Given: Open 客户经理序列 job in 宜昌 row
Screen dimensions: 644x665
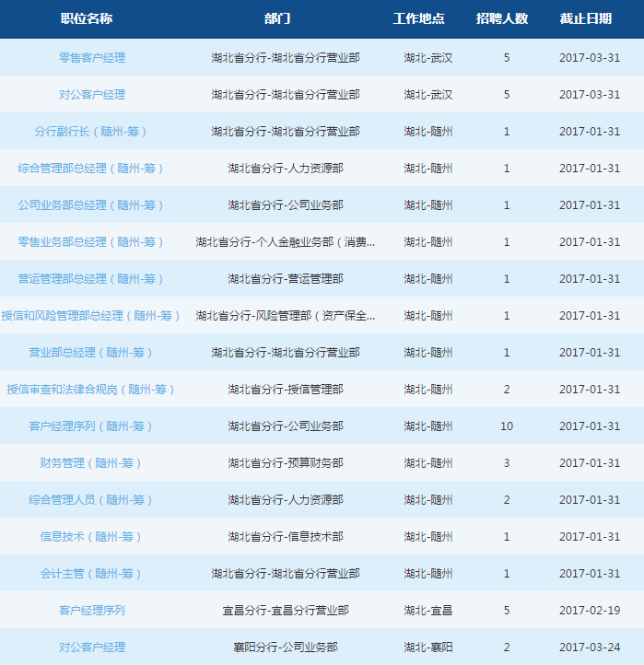Looking at the screenshot, I should tap(91, 611).
